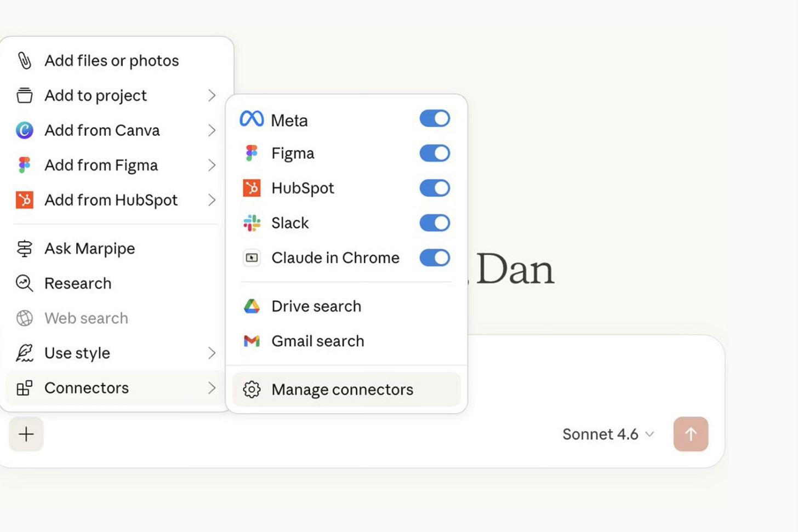Image resolution: width=798 pixels, height=532 pixels.
Task: Click the Ask Marpipe icon
Action: (x=23, y=248)
